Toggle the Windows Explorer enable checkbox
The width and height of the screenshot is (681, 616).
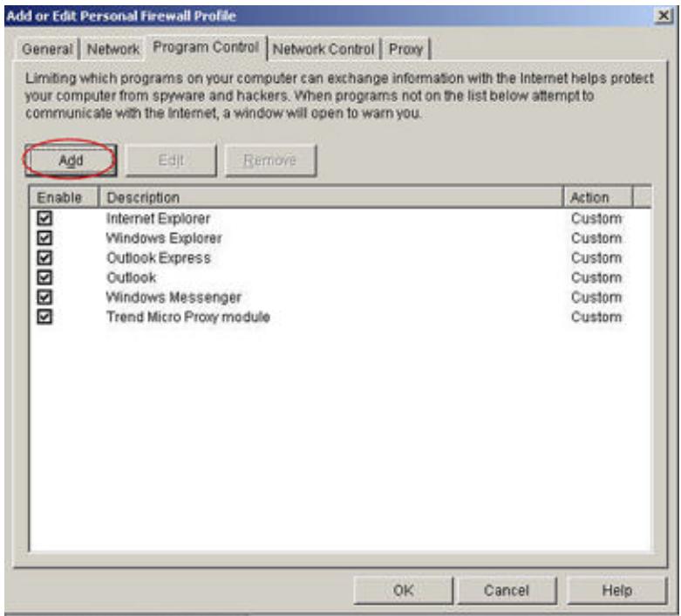[44, 238]
